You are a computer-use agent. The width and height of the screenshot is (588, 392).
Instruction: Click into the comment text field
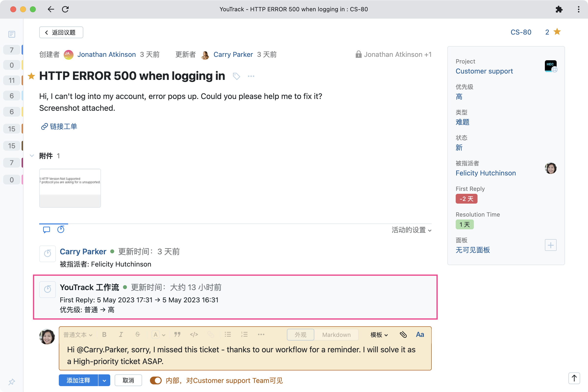tap(245, 355)
